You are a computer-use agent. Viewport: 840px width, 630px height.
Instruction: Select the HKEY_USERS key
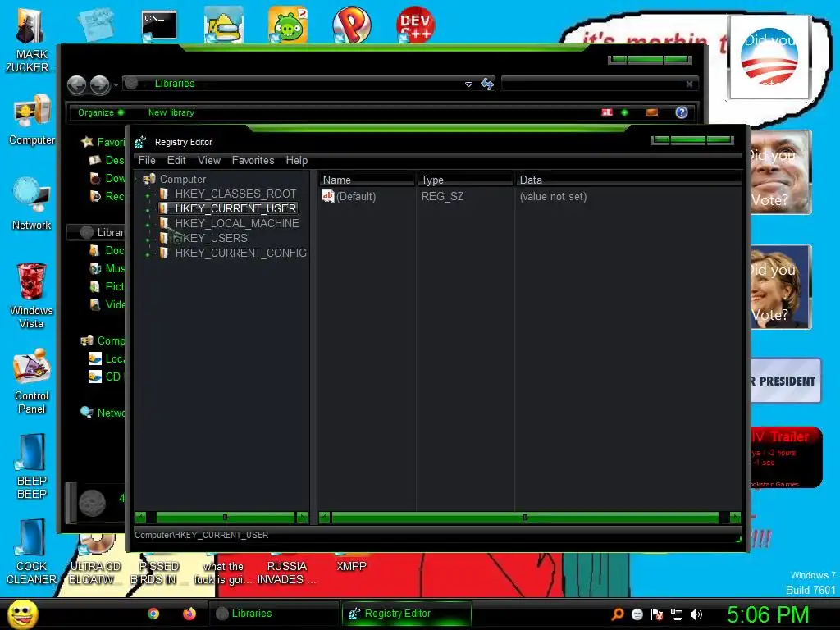tap(211, 238)
